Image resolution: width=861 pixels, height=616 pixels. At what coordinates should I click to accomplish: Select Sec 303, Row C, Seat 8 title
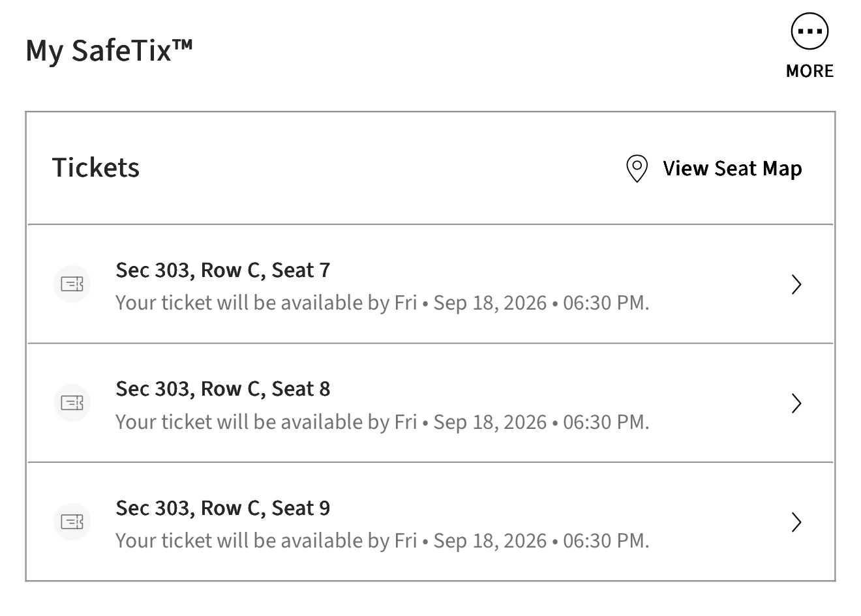tap(223, 389)
